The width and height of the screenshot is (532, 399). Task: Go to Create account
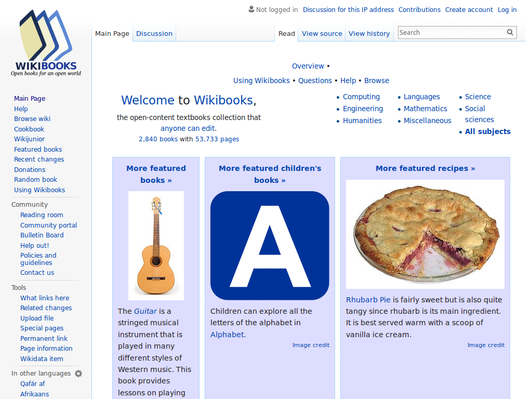469,9
